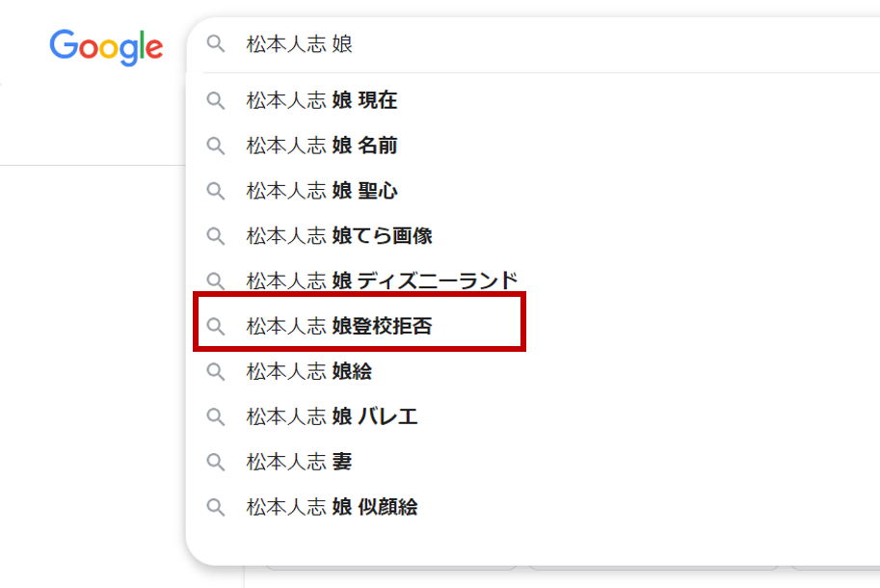The width and height of the screenshot is (880, 588).
Task: Pick the 松本人志 娘 バレエ suggestion
Action: click(x=332, y=416)
